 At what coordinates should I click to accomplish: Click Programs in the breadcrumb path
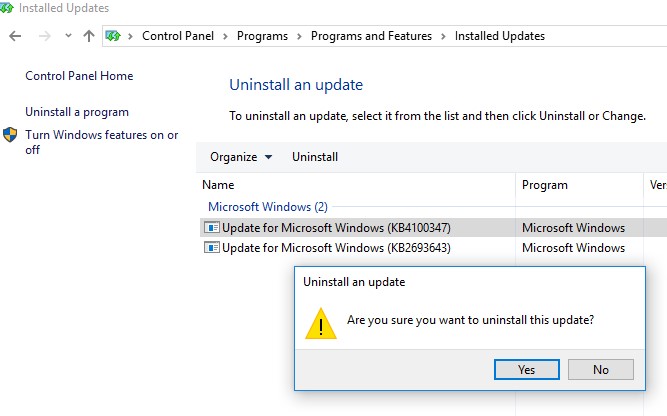coord(261,36)
